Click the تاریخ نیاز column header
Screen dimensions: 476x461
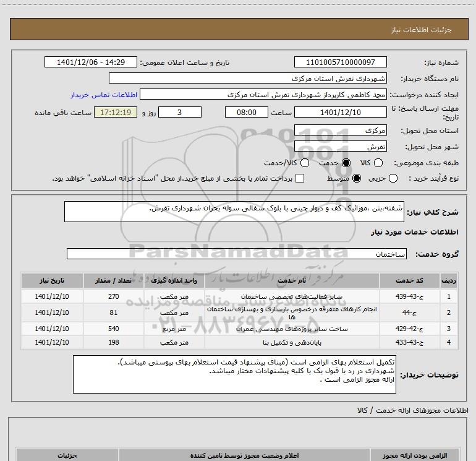click(52, 280)
